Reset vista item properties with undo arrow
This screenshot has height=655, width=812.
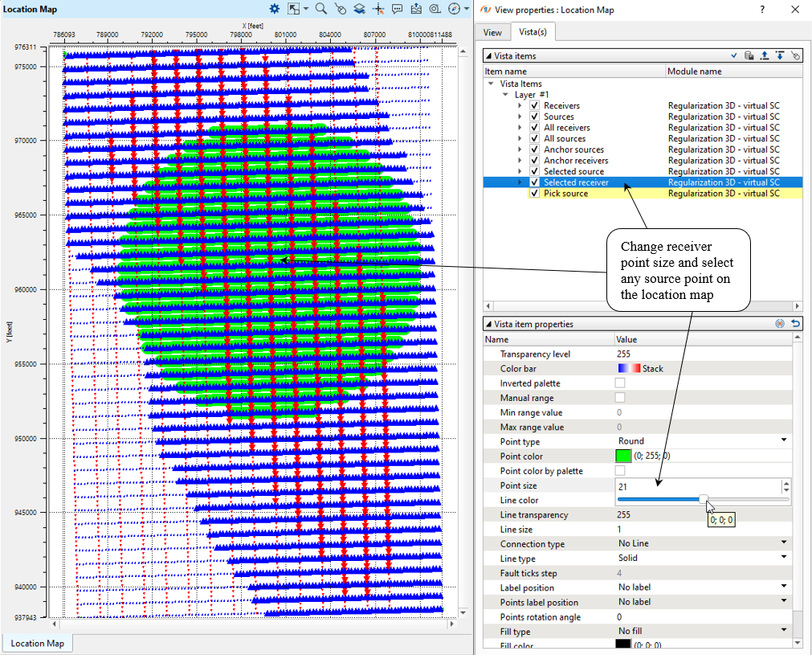795,323
